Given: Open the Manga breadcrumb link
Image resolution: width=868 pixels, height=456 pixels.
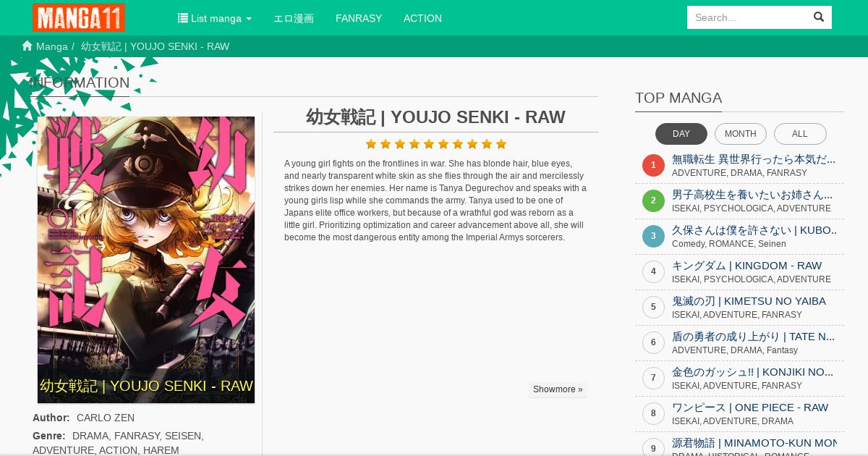Looking at the screenshot, I should [x=52, y=46].
